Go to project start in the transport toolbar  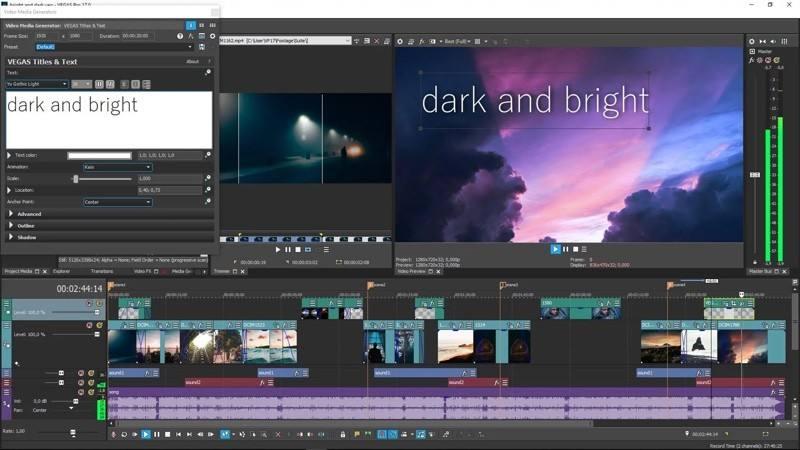click(178, 434)
